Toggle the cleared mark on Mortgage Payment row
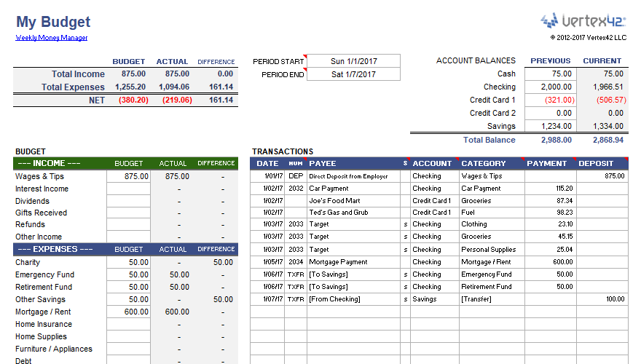 pyautogui.click(x=406, y=262)
